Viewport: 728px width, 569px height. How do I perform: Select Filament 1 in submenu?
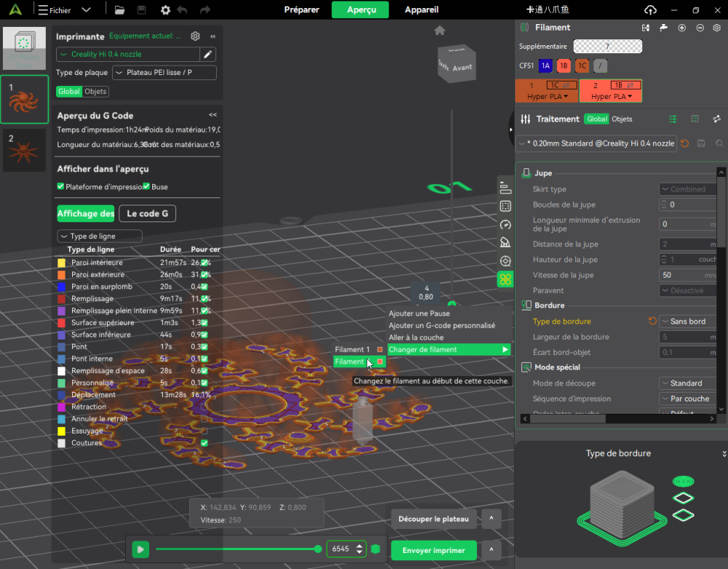click(x=359, y=349)
